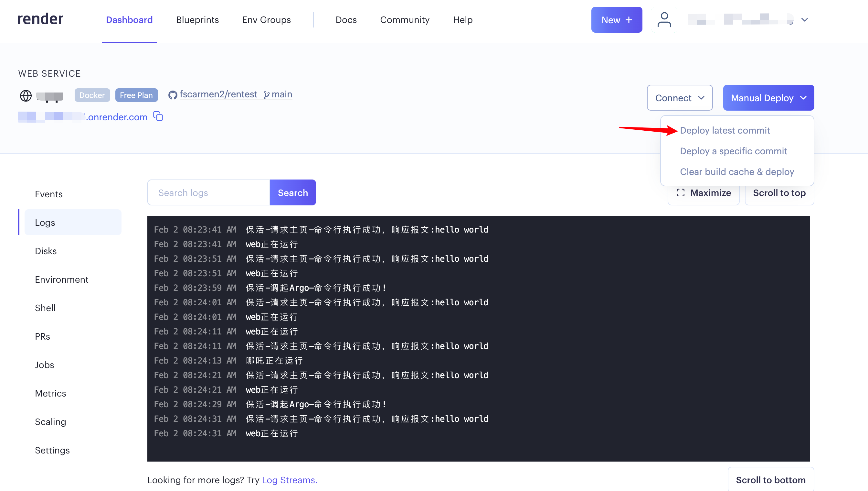Image resolution: width=868 pixels, height=491 pixels.
Task: Open the Manual Deploy dropdown
Action: (768, 98)
